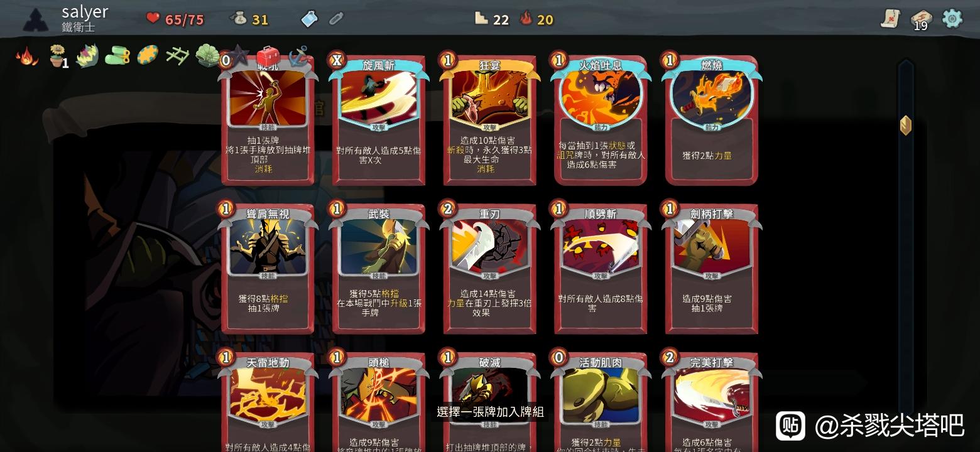
Task: Open the map scroll icon
Action: (890, 19)
